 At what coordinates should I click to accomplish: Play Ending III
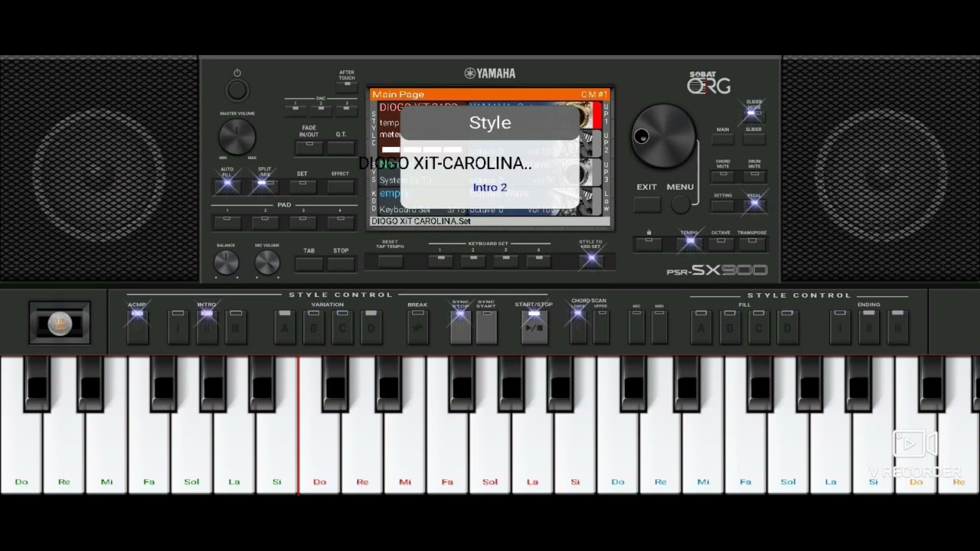pos(897,328)
